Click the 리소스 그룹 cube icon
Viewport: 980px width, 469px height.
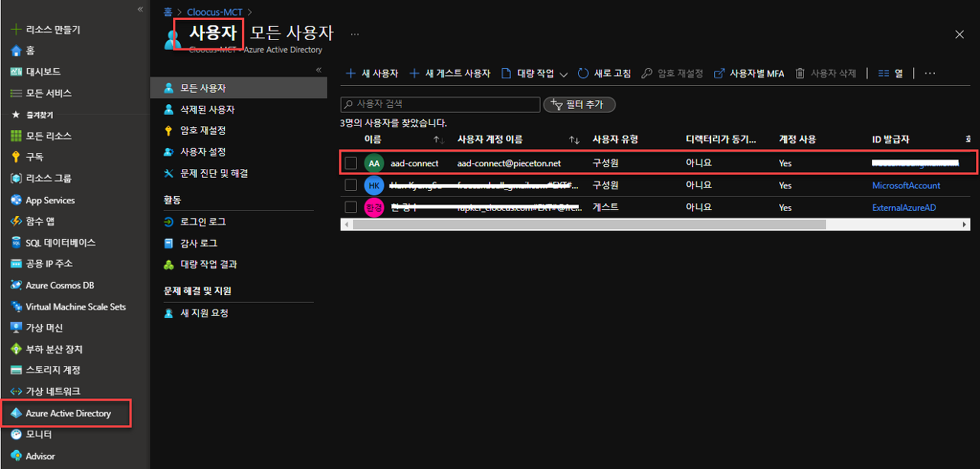click(x=16, y=179)
